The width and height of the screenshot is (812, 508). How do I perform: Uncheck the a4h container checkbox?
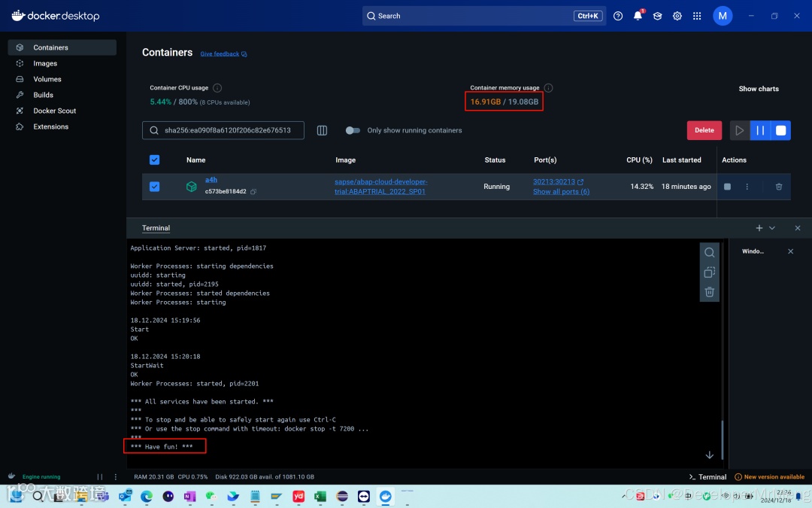click(154, 186)
